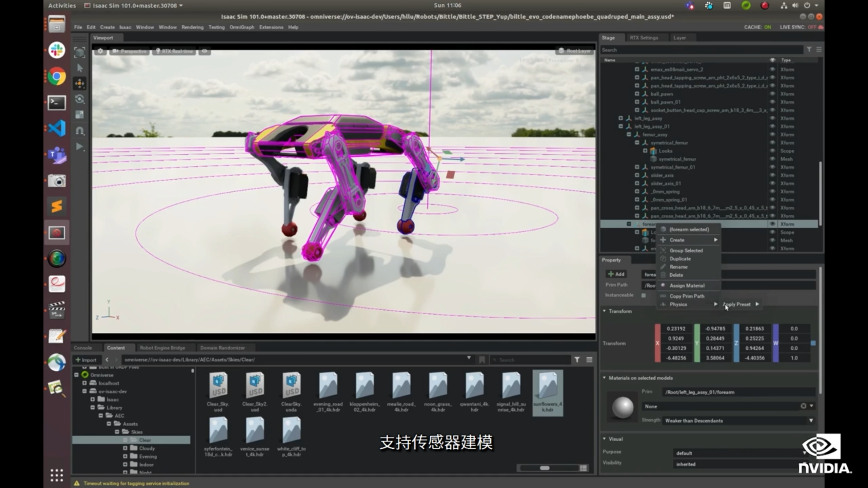Select the frame selection tool icon
The width and height of the screenshot is (868, 488).
[x=80, y=52]
